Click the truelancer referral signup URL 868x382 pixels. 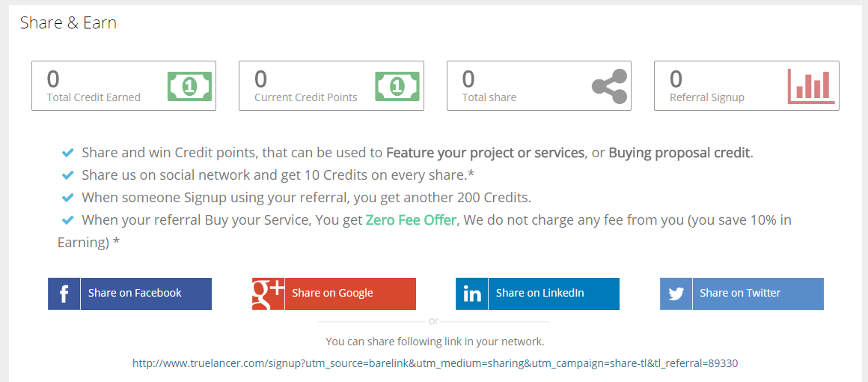point(435,363)
